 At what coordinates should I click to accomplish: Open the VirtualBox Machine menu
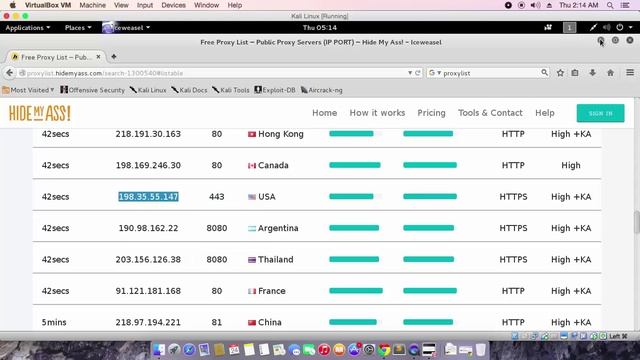[x=92, y=5]
